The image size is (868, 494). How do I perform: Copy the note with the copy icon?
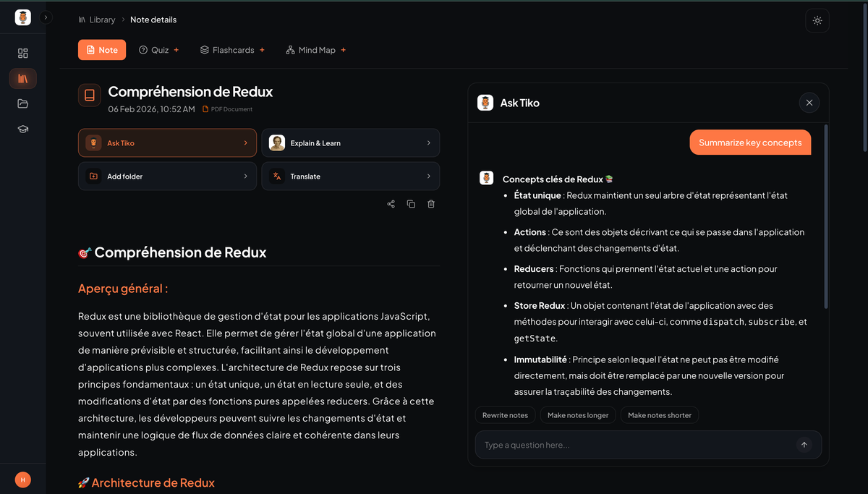click(x=411, y=204)
